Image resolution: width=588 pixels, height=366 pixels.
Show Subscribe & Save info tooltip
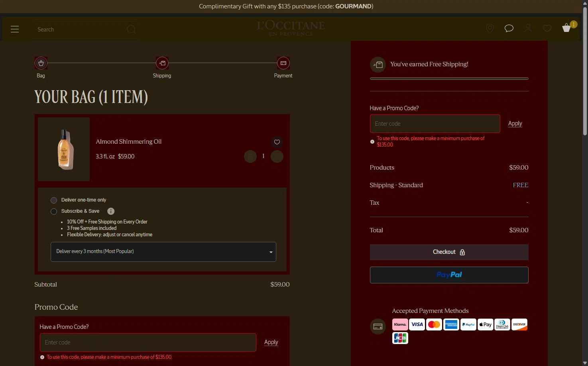(111, 211)
